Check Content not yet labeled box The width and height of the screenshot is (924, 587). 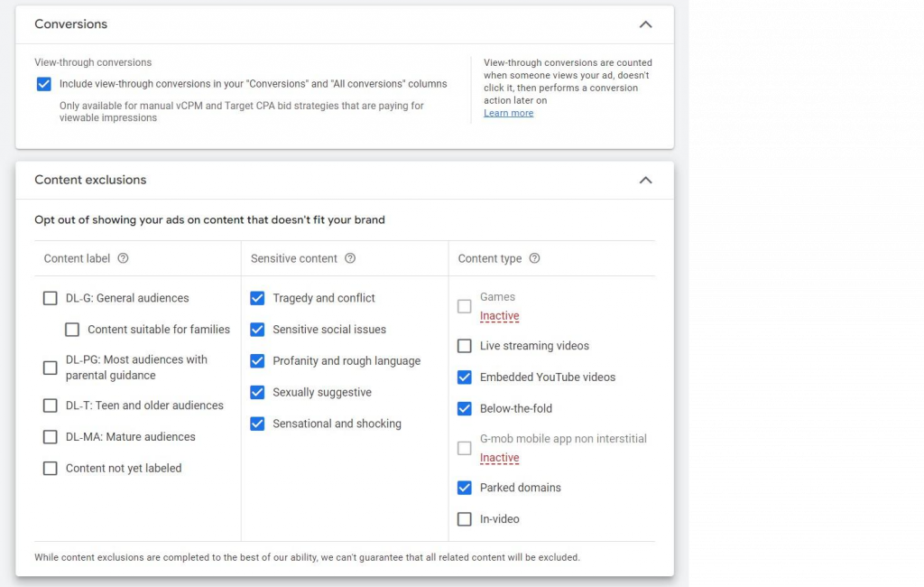pyautogui.click(x=51, y=469)
